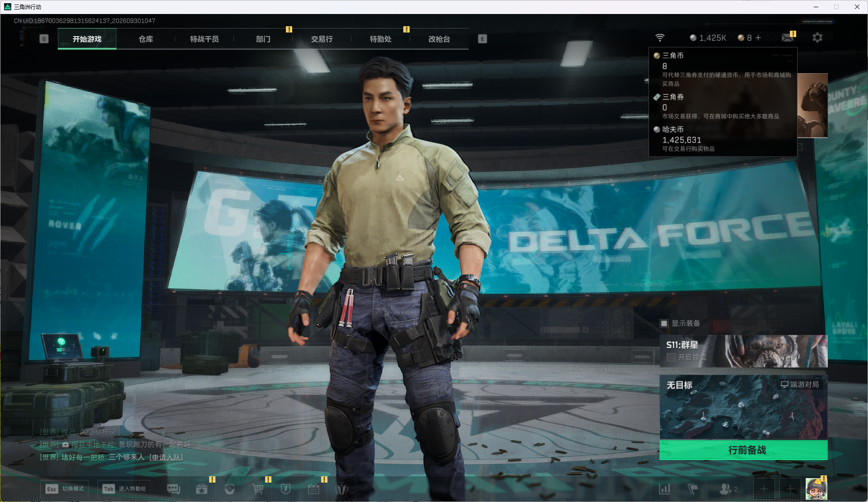868x502 pixels.
Task: Click the 申请入队 link in chat
Action: [x=166, y=457]
